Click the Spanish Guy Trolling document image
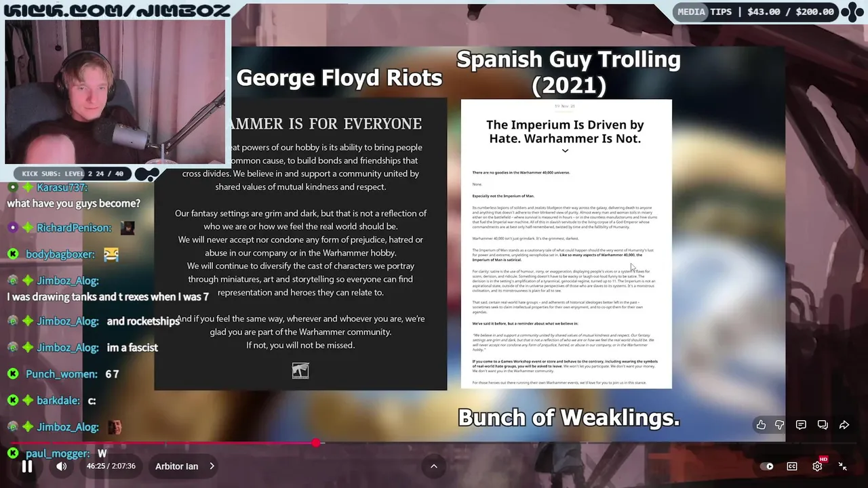This screenshot has width=868, height=488. click(566, 244)
